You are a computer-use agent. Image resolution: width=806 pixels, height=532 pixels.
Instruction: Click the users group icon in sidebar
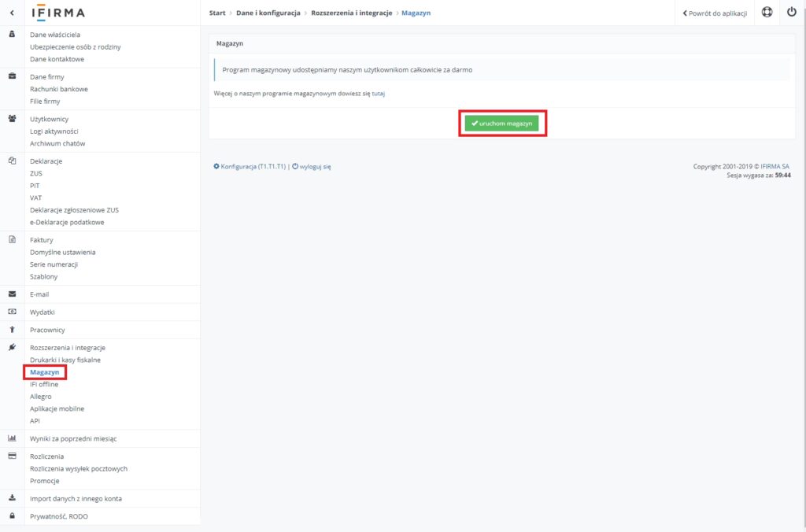[12, 119]
